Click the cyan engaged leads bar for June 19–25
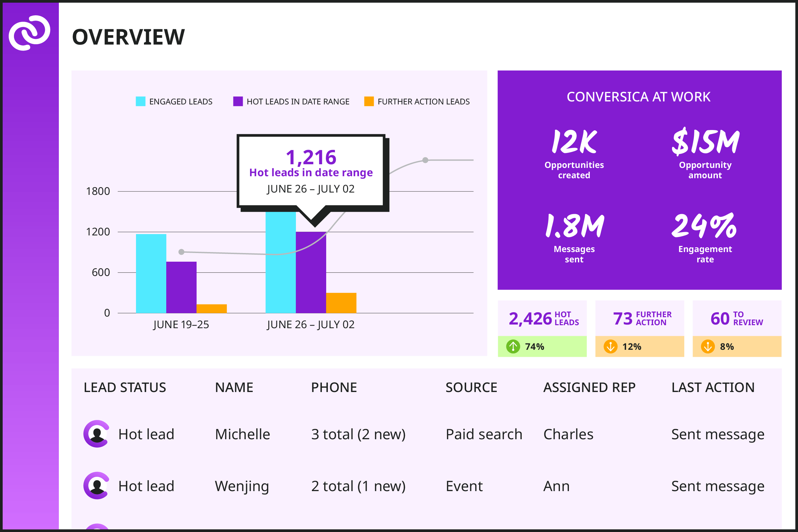 151,273
